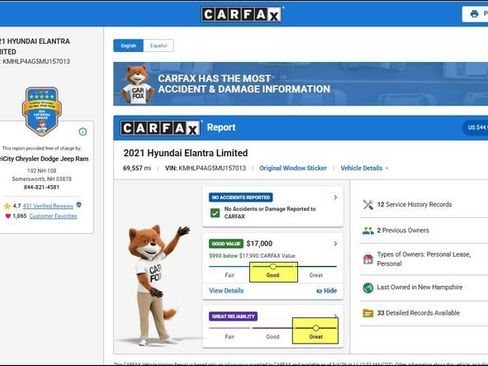488x366 pixels.
Task: Open the 431 Verified Reviews link
Action: 48,206
